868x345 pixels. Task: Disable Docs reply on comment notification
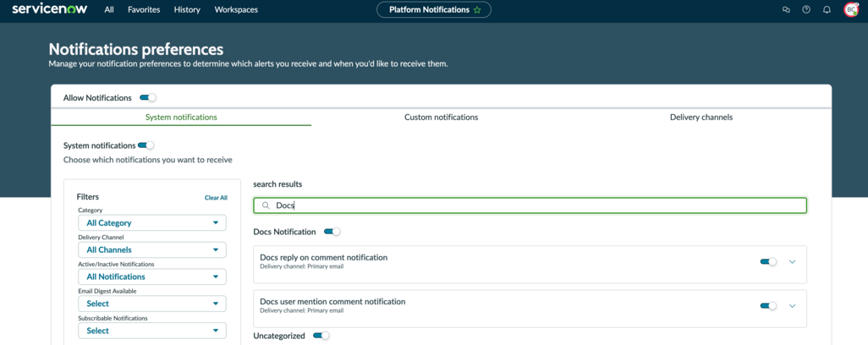(768, 261)
